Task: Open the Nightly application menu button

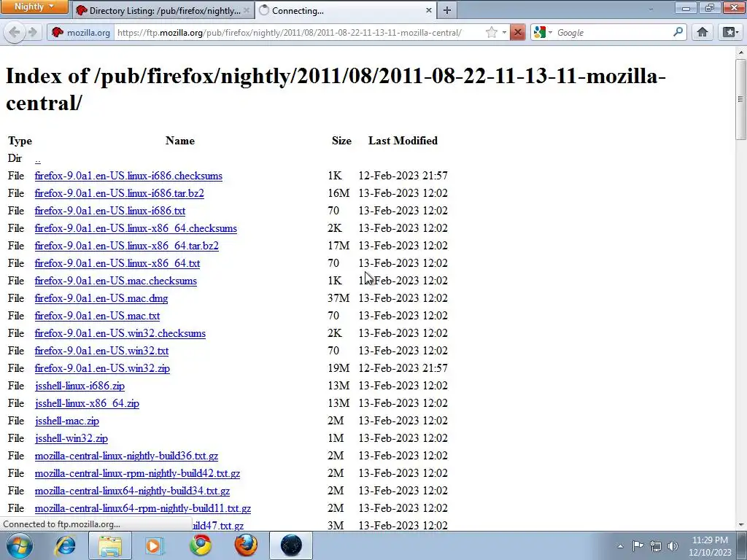Action: tap(34, 7)
